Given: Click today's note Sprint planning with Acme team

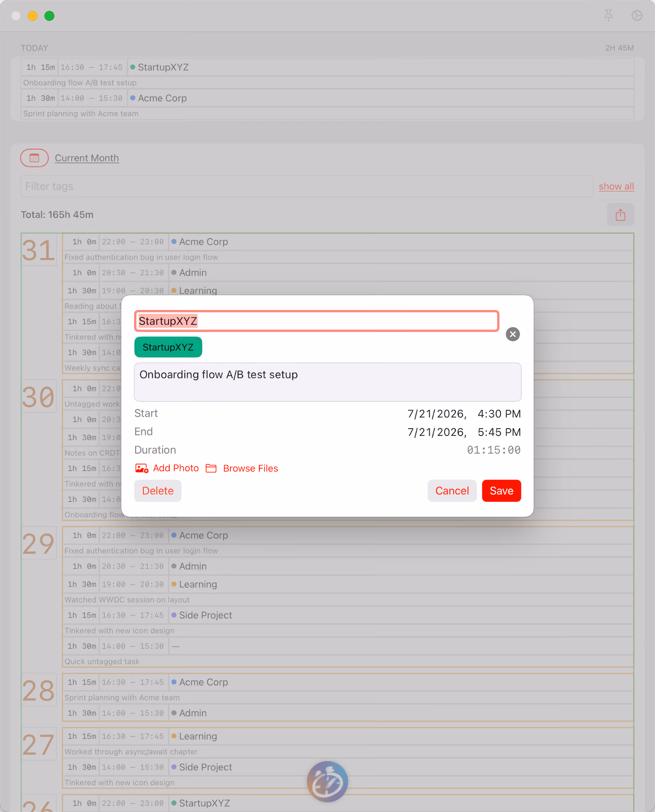Looking at the screenshot, I should coord(81,114).
